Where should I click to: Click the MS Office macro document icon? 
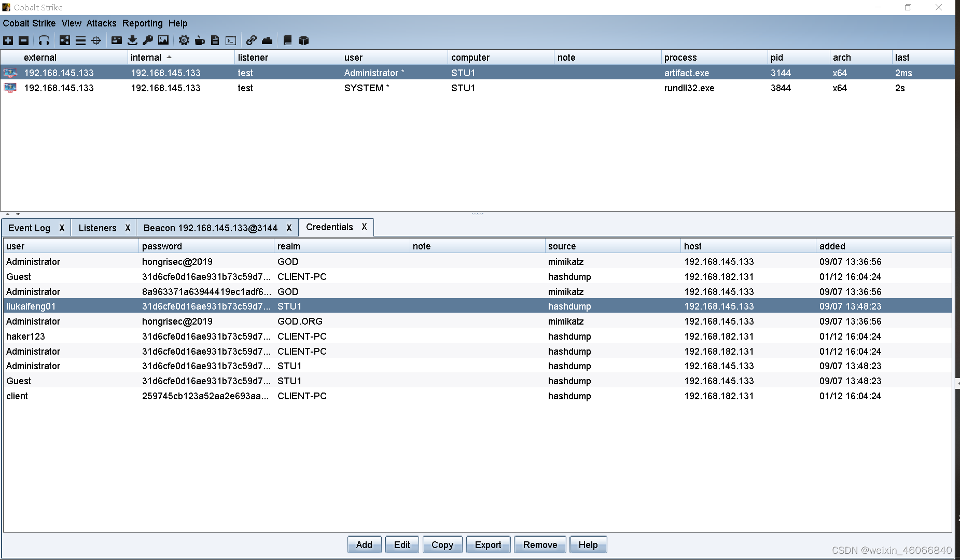[215, 40]
